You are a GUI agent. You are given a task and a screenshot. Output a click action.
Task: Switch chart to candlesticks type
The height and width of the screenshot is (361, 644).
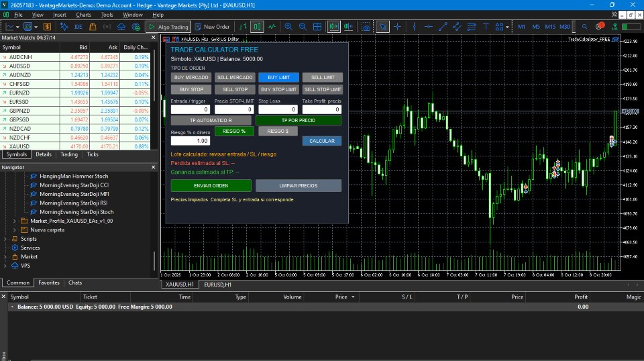(257, 27)
